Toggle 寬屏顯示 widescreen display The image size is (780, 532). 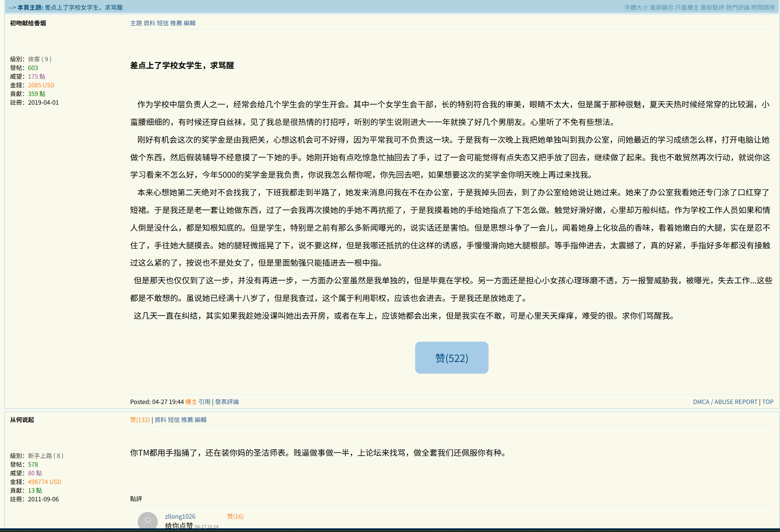pyautogui.click(x=661, y=7)
